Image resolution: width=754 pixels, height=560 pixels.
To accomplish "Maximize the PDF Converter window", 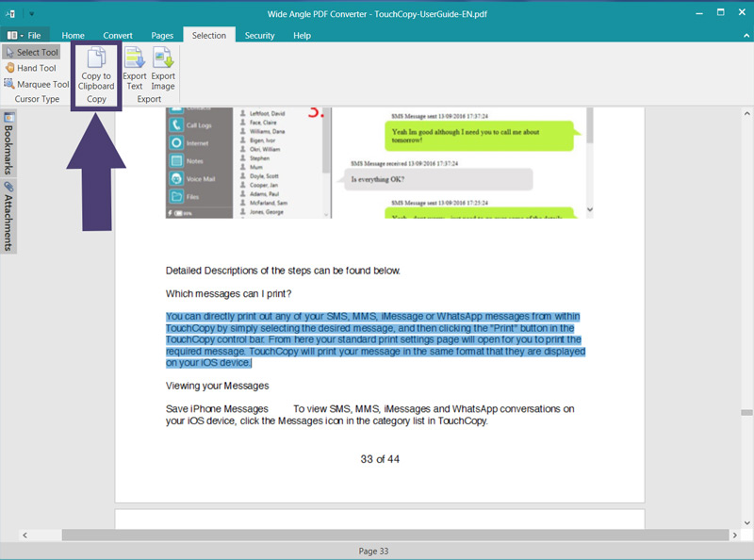I will [720, 12].
